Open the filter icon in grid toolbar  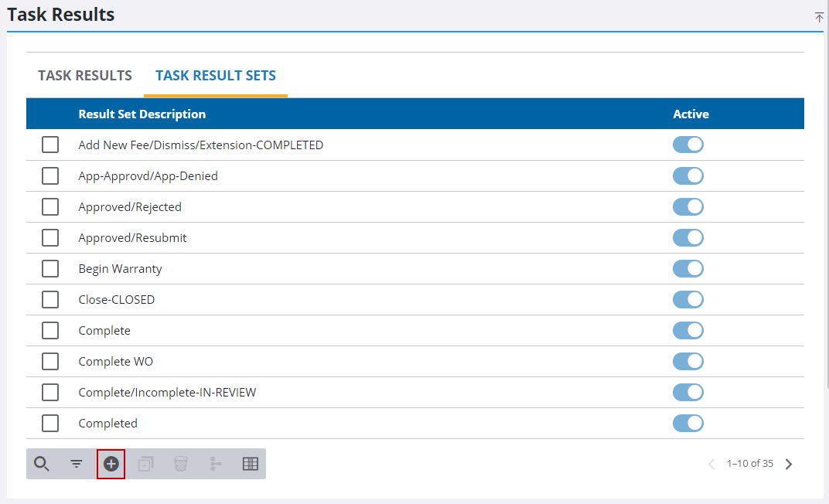pos(77,464)
